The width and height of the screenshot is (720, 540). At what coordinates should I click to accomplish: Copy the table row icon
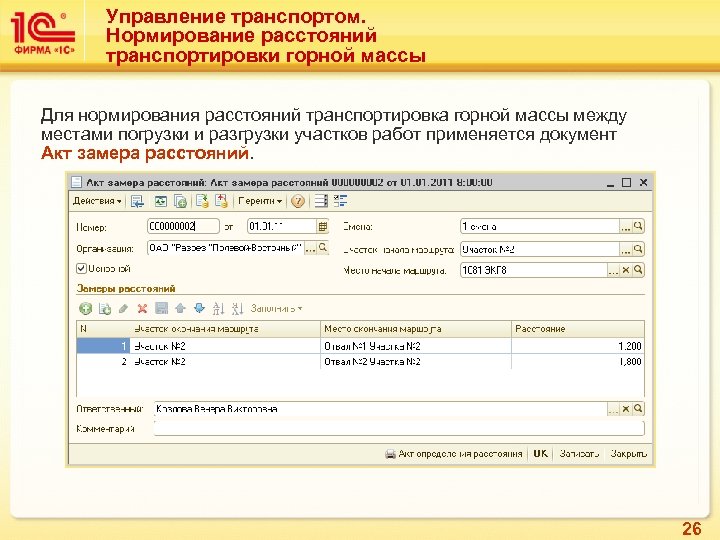(x=105, y=309)
